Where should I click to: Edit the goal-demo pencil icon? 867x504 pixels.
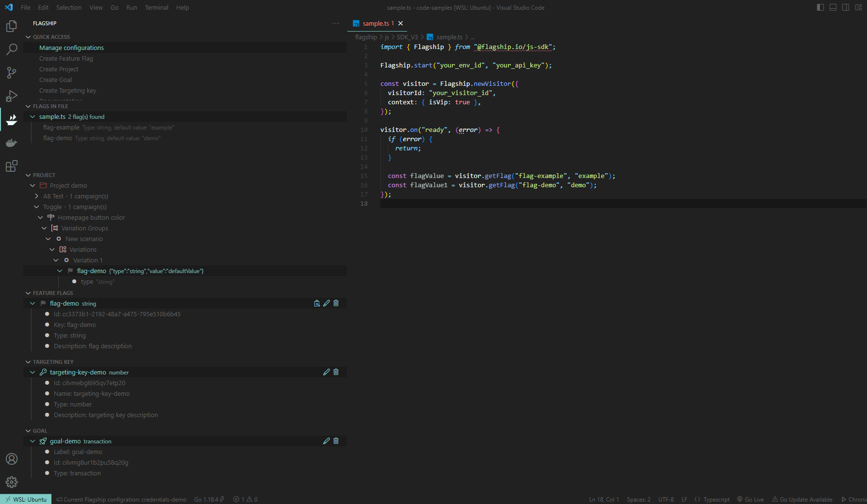click(327, 441)
